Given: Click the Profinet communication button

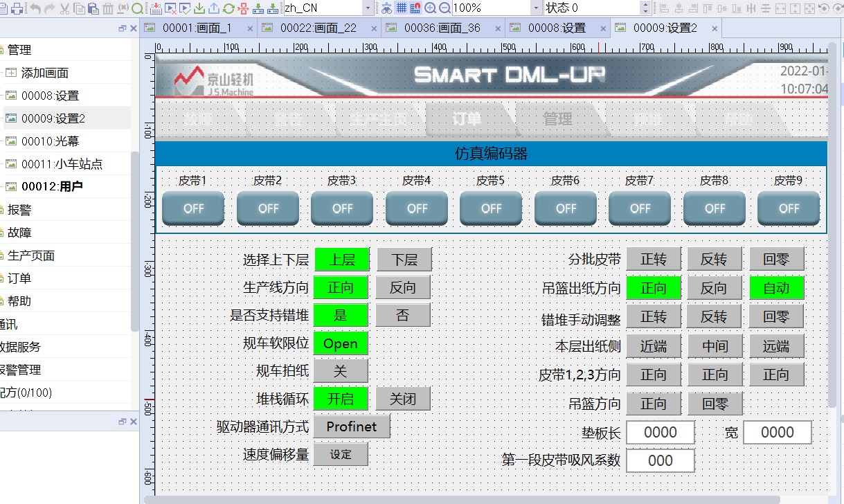Looking at the screenshot, I should (352, 426).
